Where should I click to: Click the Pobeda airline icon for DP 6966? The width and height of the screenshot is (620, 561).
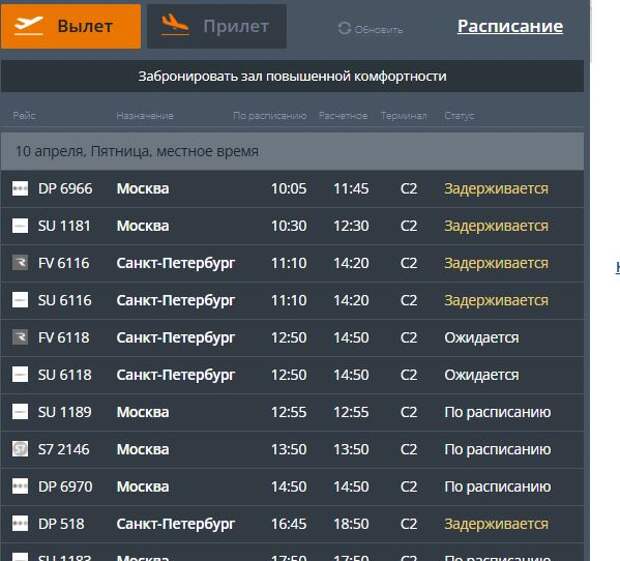coord(20,189)
